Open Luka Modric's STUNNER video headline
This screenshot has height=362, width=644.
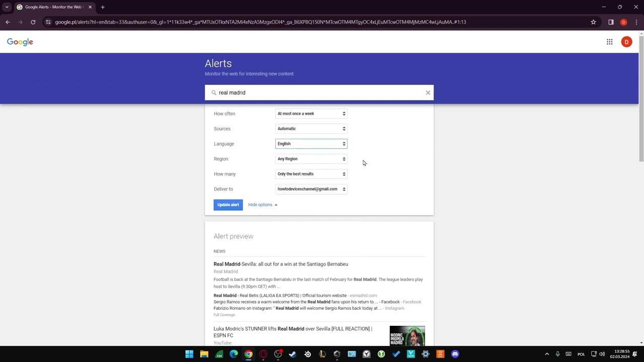point(293,332)
